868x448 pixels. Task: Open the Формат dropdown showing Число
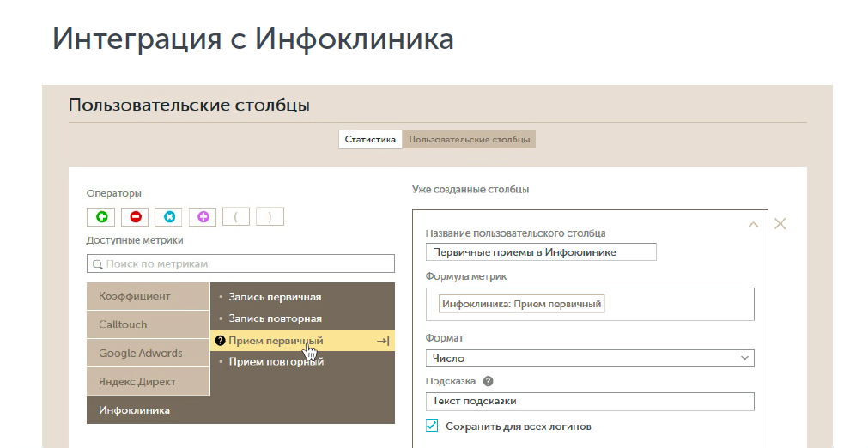point(590,359)
